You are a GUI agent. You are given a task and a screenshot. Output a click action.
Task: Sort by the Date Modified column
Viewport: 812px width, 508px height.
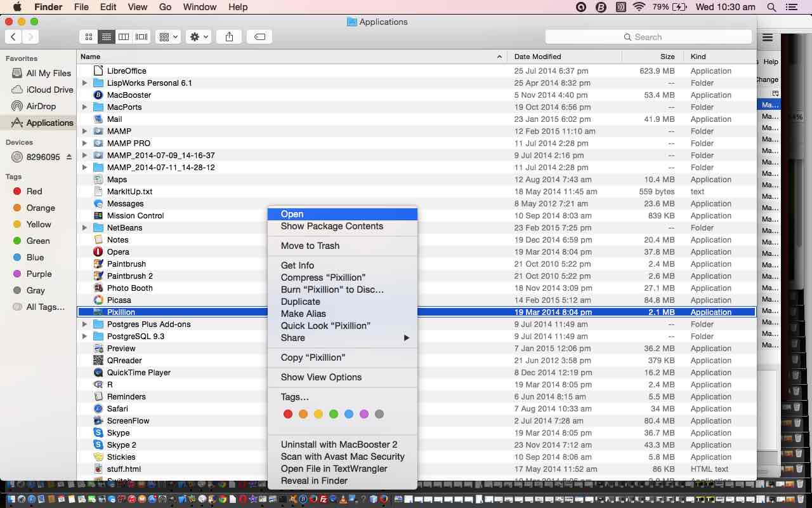coord(565,57)
